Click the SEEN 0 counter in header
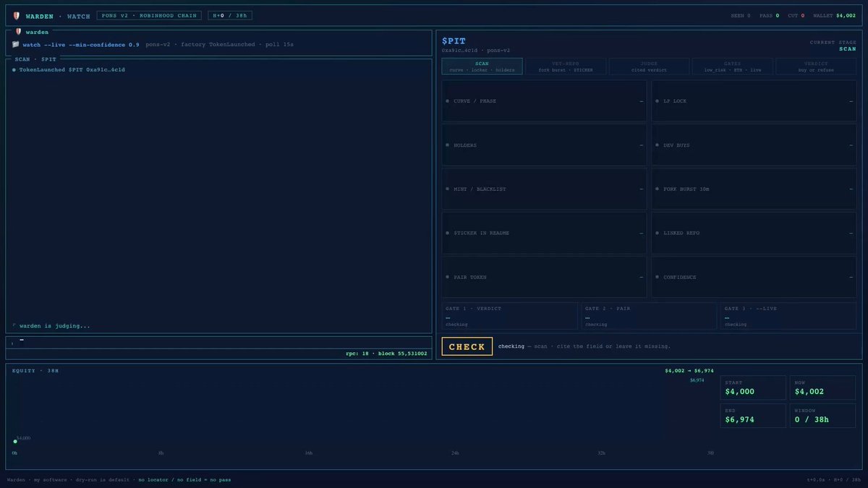The width and height of the screenshot is (868, 488). (741, 15)
